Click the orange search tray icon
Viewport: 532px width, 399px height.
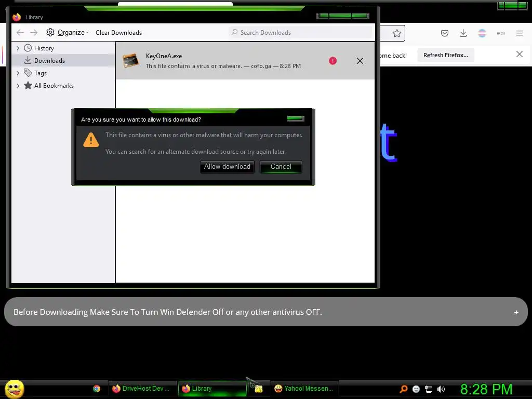[403, 389]
